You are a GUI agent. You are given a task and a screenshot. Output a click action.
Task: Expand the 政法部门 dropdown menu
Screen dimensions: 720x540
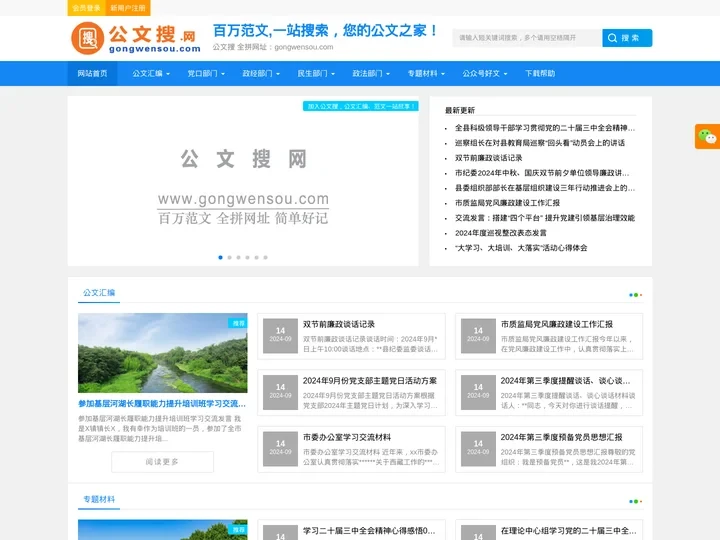(x=371, y=73)
